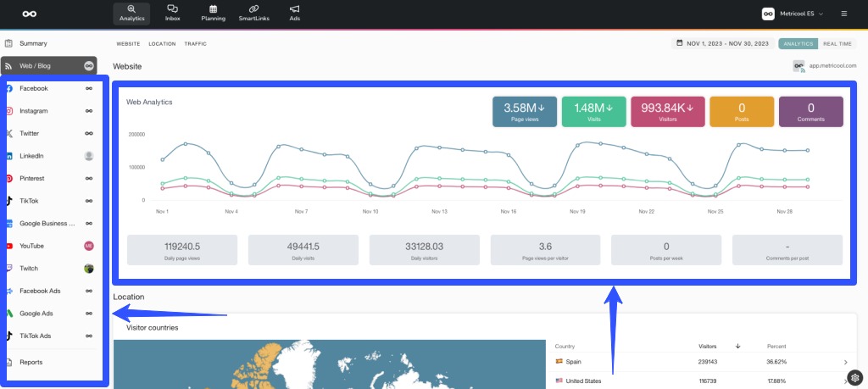Image resolution: width=868 pixels, height=389 pixels.
Task: Switch to Real Time mode
Action: click(837, 43)
